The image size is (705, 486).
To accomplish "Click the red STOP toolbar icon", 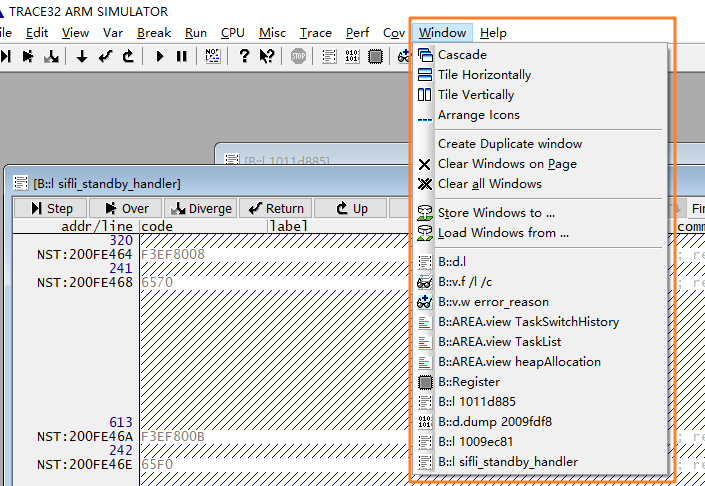I will (298, 56).
